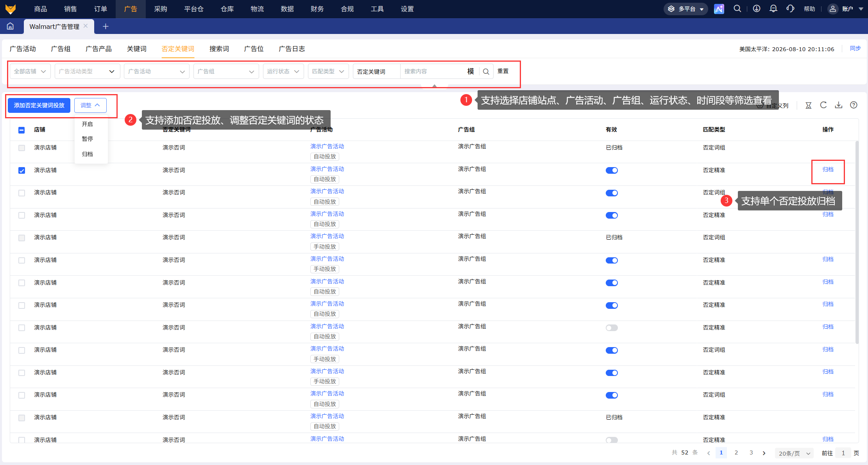Open a new tab with the plus icon
The height and width of the screenshot is (465, 868).
coord(106,26)
